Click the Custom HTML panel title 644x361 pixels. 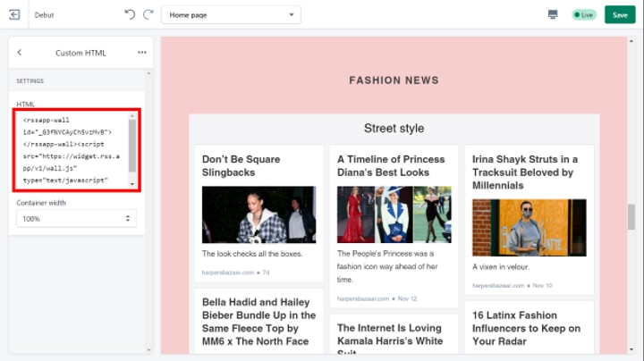click(80, 53)
